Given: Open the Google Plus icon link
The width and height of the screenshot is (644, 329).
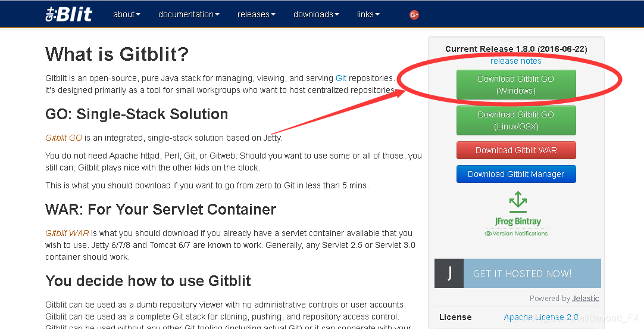Looking at the screenshot, I should 414,15.
